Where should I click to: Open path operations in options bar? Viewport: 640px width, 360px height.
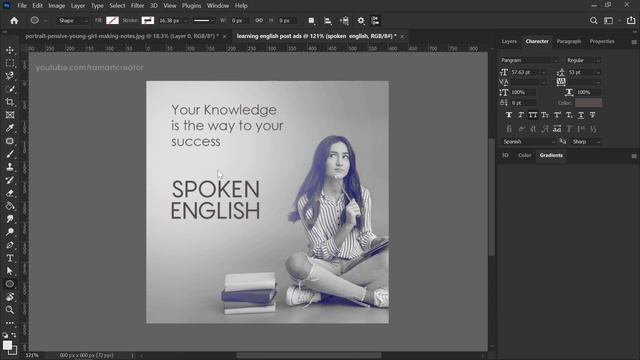click(311, 20)
